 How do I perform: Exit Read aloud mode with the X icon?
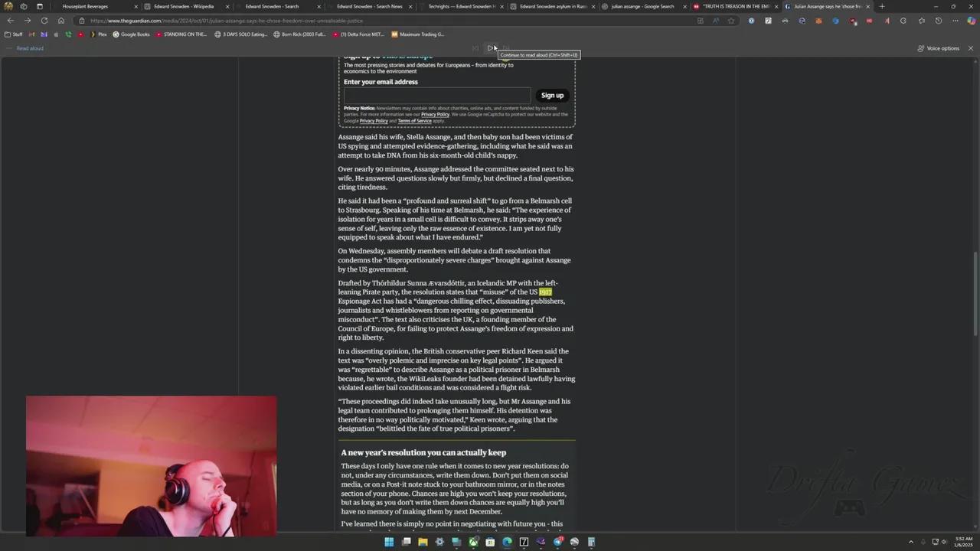[x=971, y=48]
